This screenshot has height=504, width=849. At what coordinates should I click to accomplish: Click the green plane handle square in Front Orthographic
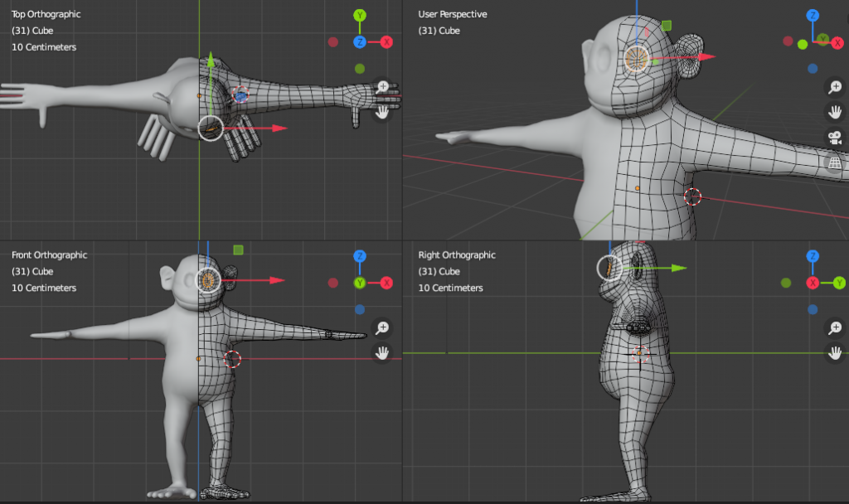click(238, 250)
